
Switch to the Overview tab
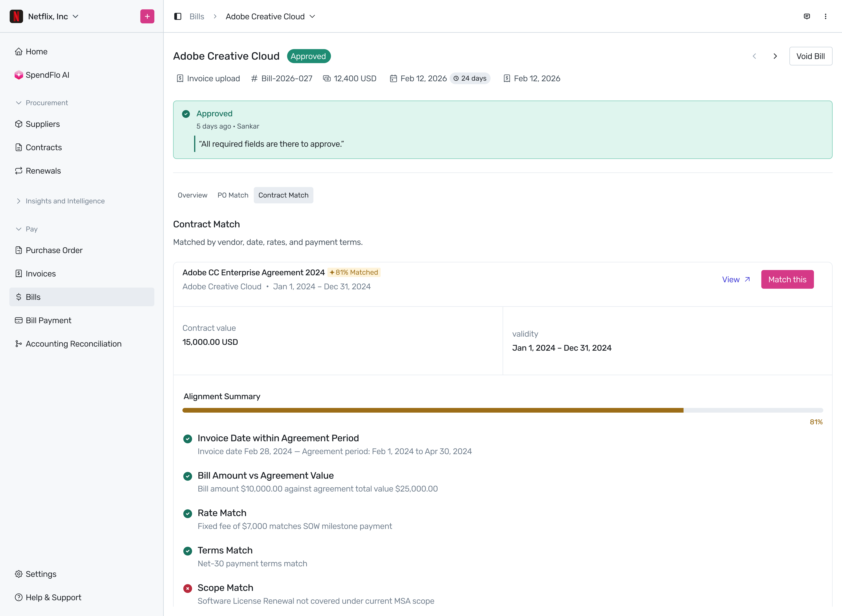(192, 195)
